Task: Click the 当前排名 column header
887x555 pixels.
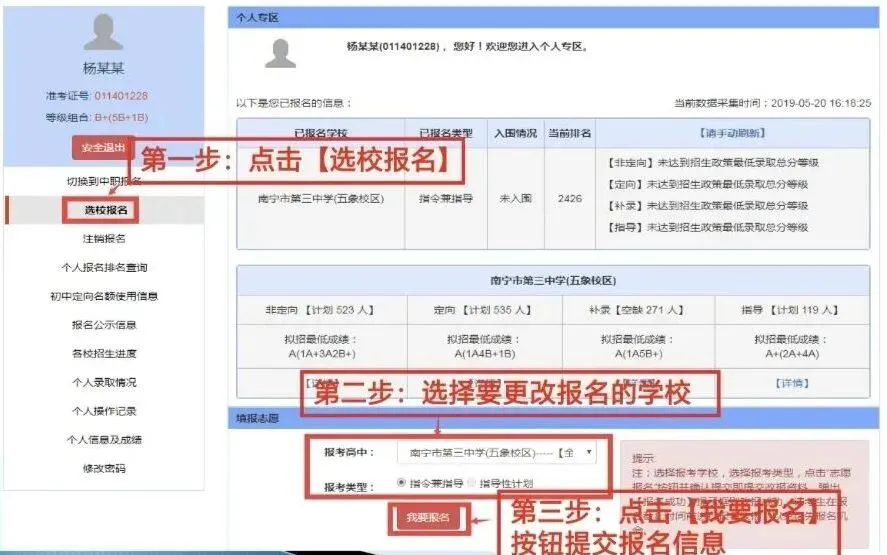Action: 570,134
